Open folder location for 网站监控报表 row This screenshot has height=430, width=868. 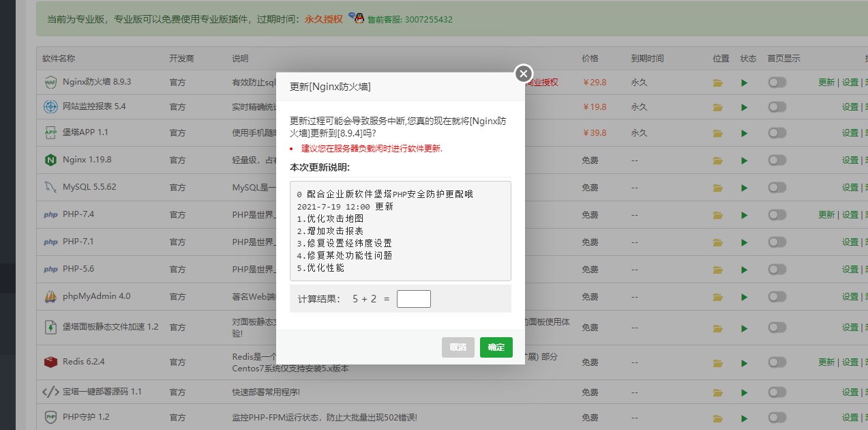pos(718,107)
